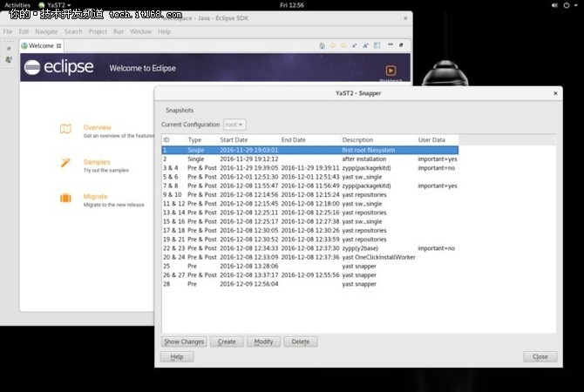The height and width of the screenshot is (392, 584).
Task: Open the Window menu in Eclipse
Action: 141,31
